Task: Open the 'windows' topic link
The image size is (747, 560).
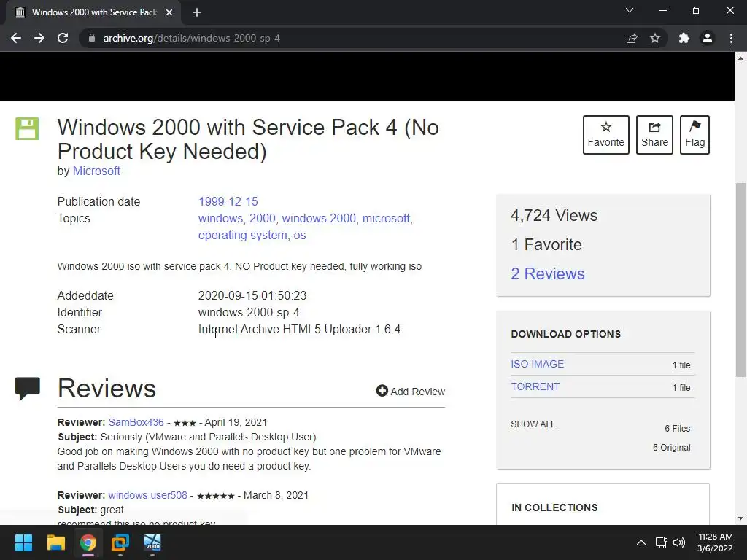Action: pos(220,218)
